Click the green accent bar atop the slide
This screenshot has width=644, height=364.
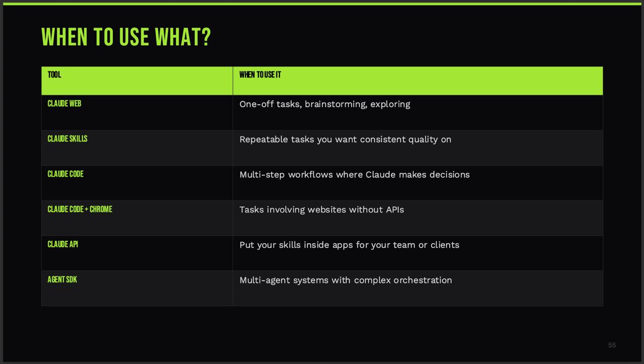[322, 4]
